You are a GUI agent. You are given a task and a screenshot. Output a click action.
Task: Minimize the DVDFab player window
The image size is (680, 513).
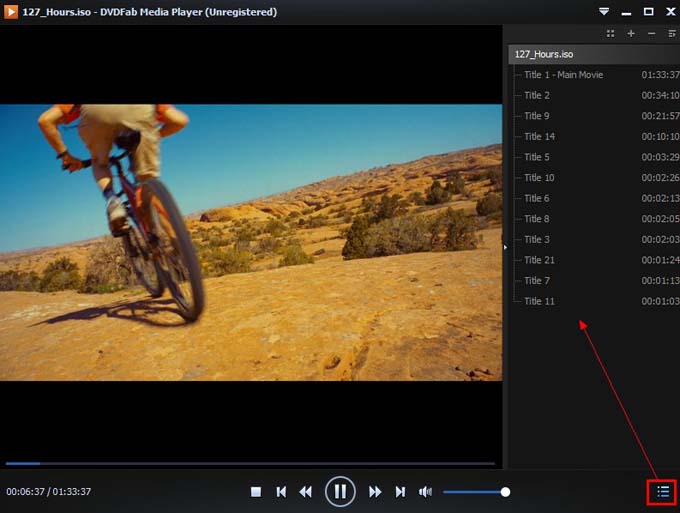[626, 13]
